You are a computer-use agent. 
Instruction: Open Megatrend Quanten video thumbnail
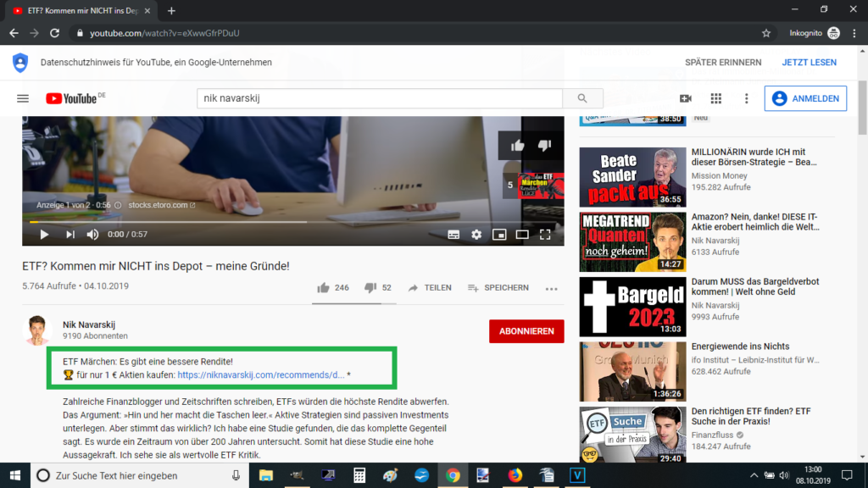[x=632, y=241]
